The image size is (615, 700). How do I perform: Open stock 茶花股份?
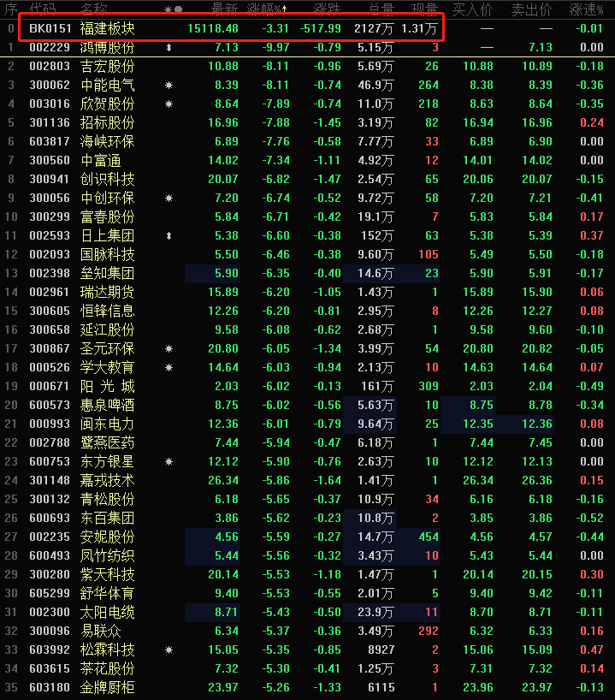click(x=107, y=668)
